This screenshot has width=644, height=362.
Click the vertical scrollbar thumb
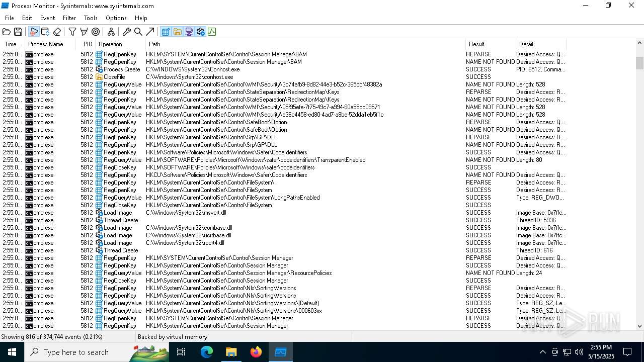click(x=639, y=63)
